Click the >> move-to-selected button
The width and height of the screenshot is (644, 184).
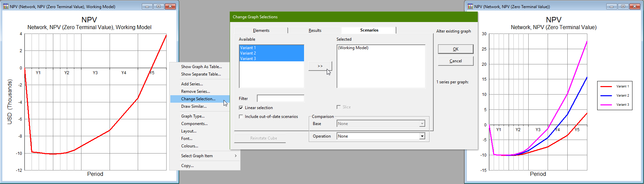(x=320, y=66)
